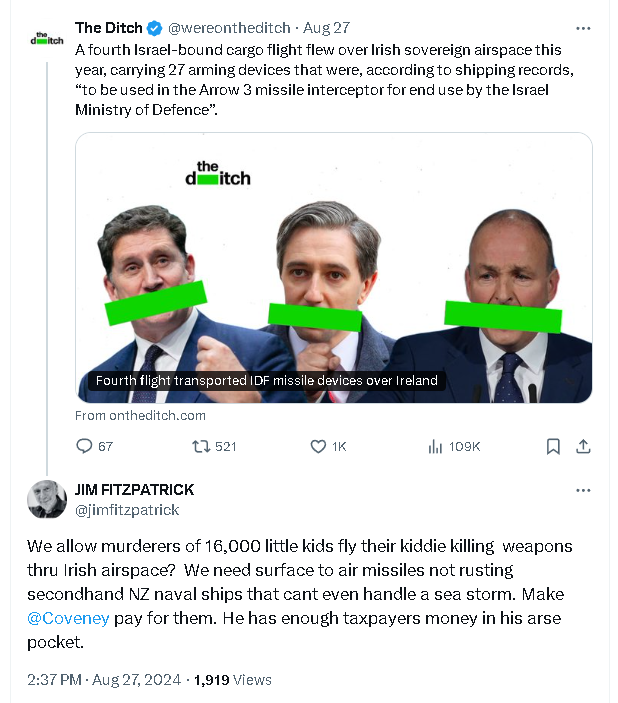Viewport: 618px width, 703px height.
Task: Open The Ditch account name link
Action: (x=108, y=28)
